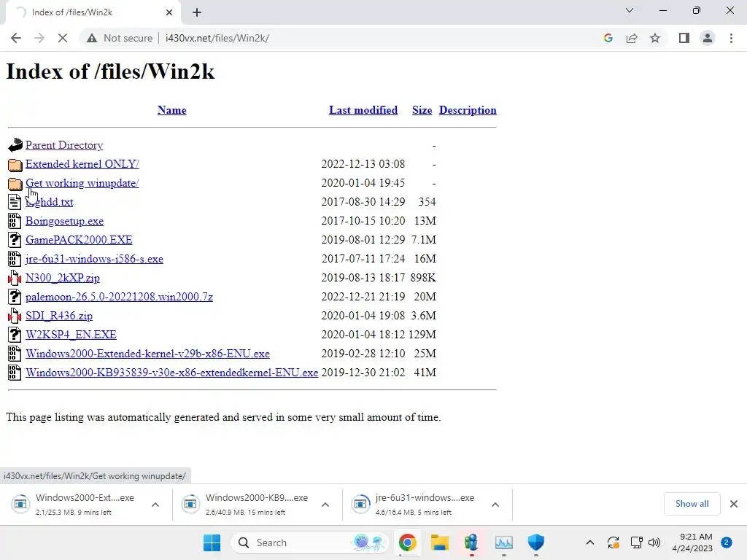This screenshot has width=747, height=560.
Task: Bookmark this page with the star
Action: (x=655, y=38)
